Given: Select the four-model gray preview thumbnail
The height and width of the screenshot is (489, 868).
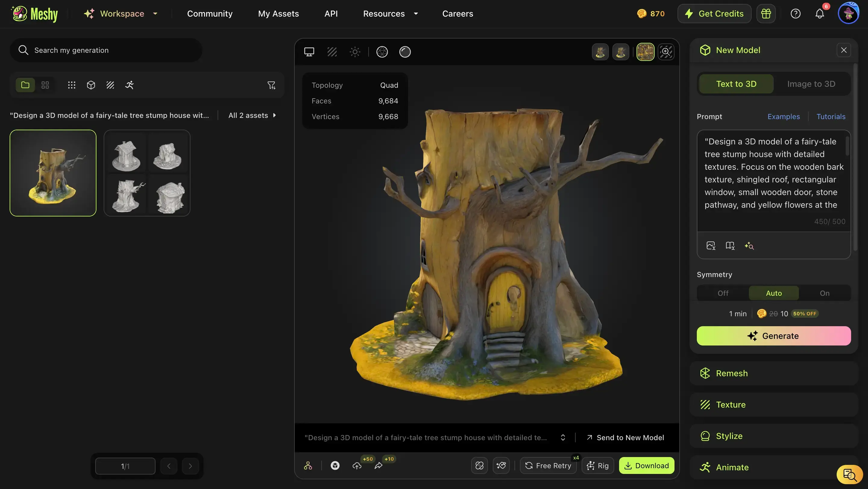Looking at the screenshot, I should (x=147, y=173).
